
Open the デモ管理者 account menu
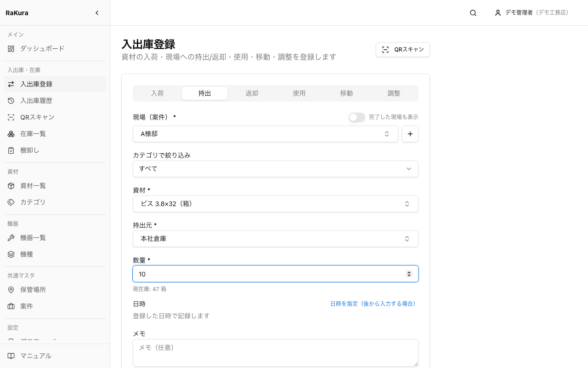click(531, 13)
